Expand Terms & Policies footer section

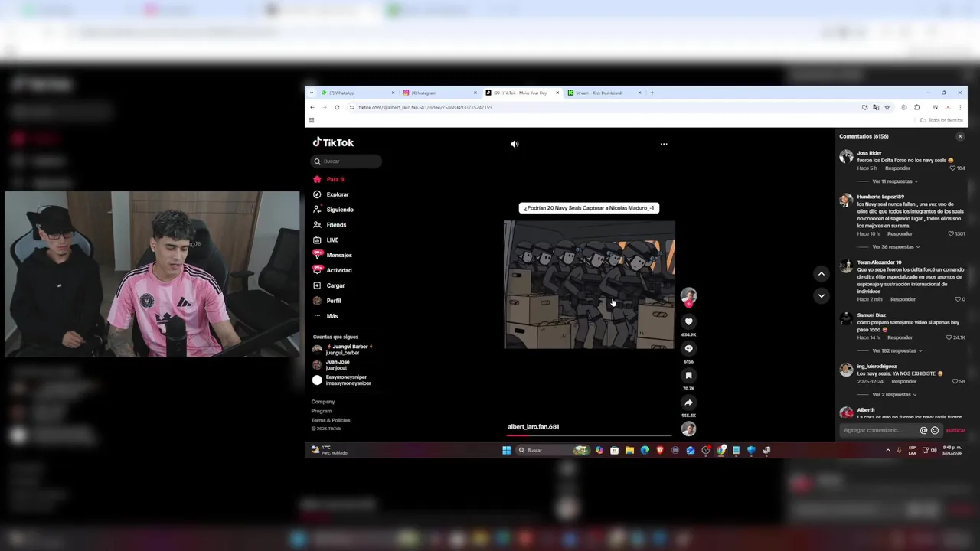tap(331, 420)
